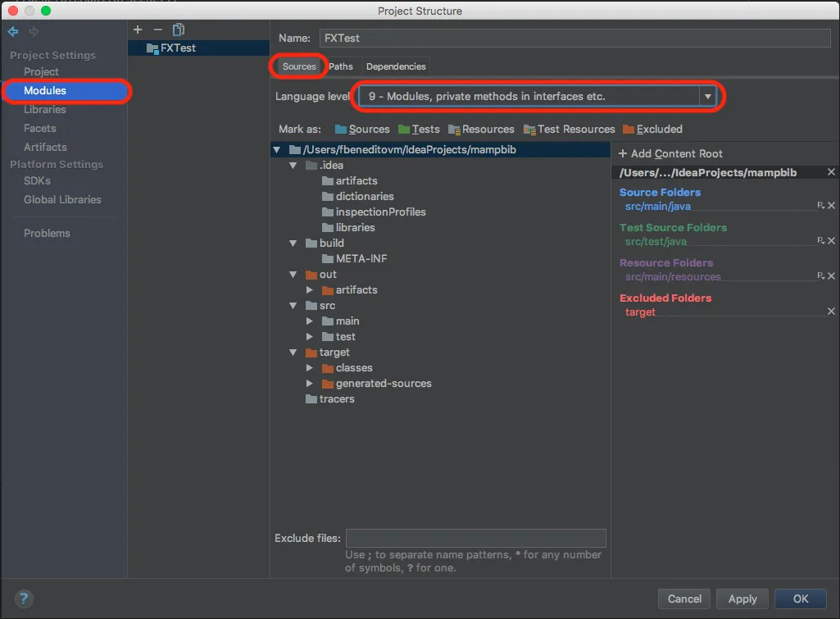Mark folder as Test Resources
The image size is (840, 619).
tap(569, 130)
